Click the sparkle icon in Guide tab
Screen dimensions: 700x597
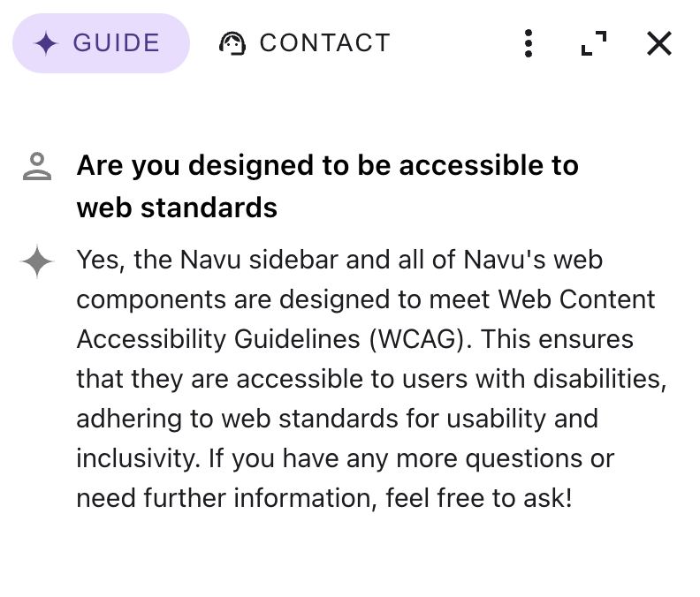pyautogui.click(x=47, y=43)
